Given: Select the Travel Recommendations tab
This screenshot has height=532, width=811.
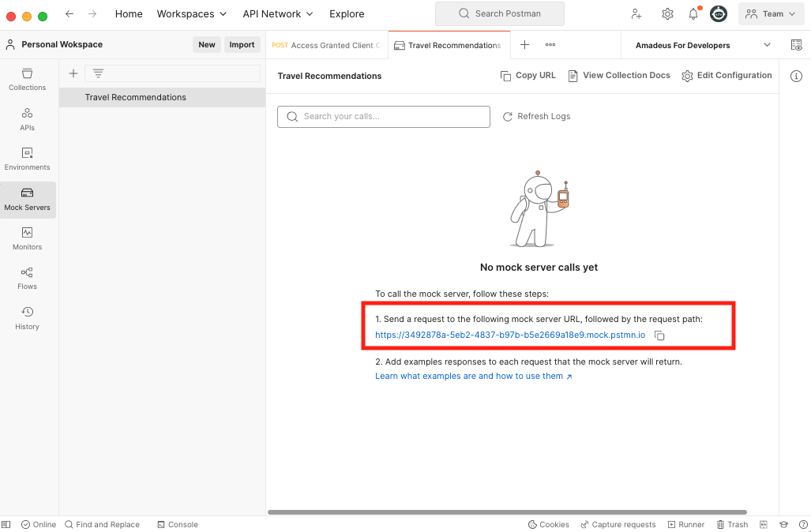Looking at the screenshot, I should point(449,45).
